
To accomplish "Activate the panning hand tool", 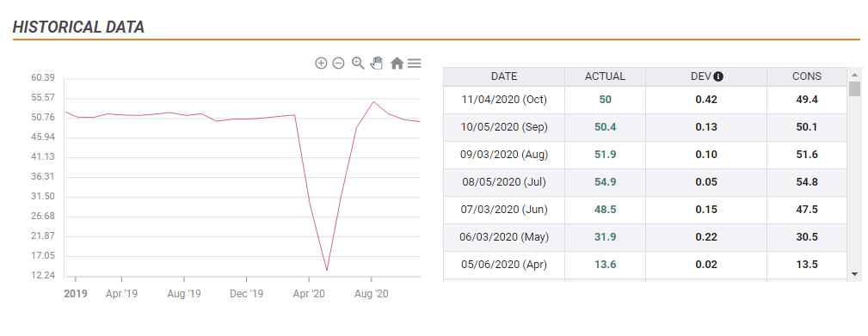I will pyautogui.click(x=377, y=63).
